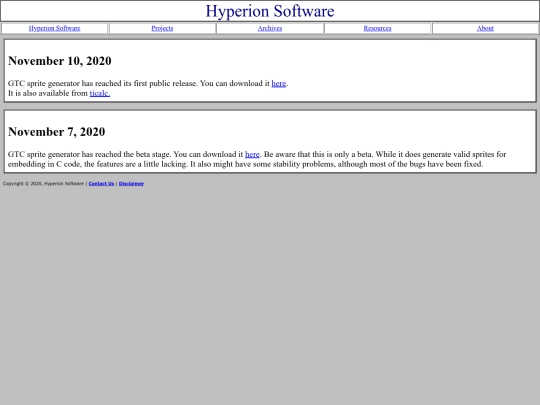Open the Contact Us footer link
Screen dimensions: 540x405
(x=101, y=184)
